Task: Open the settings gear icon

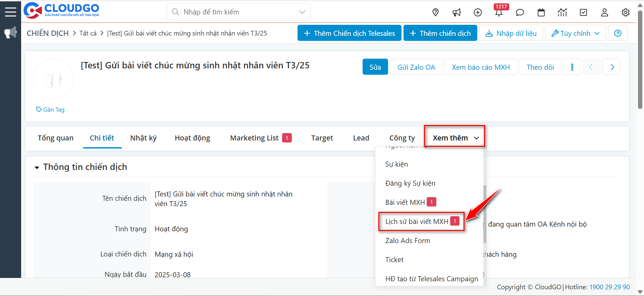Action: pyautogui.click(x=626, y=12)
